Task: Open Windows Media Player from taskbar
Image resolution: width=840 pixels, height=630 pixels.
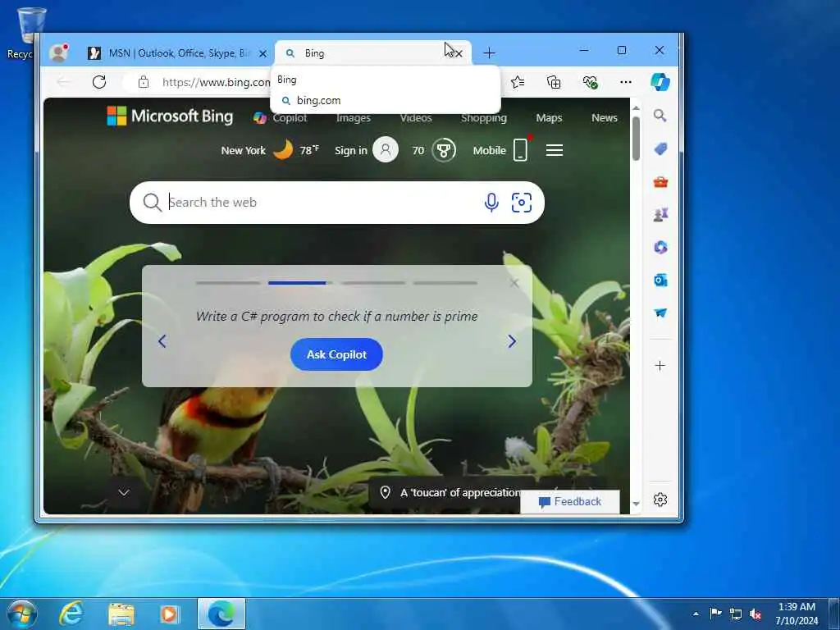Action: click(171, 614)
